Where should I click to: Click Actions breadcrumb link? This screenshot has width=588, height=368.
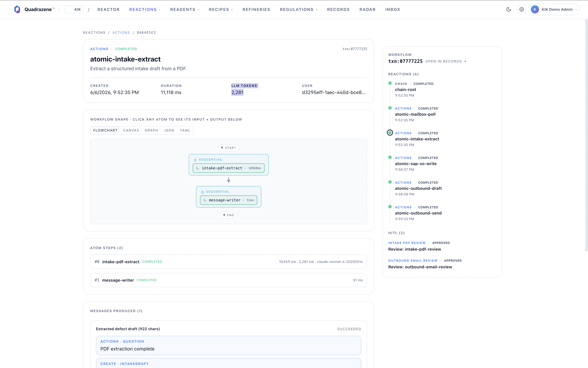click(121, 33)
